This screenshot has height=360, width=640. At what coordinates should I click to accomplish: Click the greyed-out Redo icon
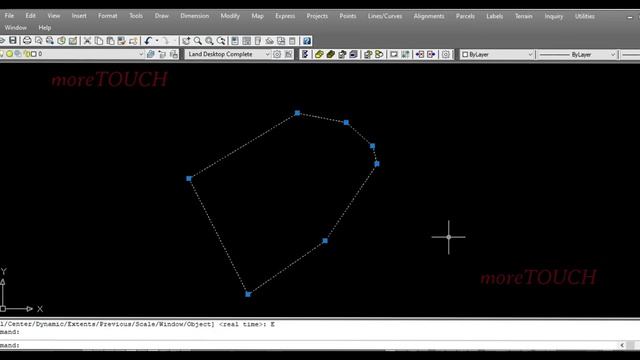point(165,40)
